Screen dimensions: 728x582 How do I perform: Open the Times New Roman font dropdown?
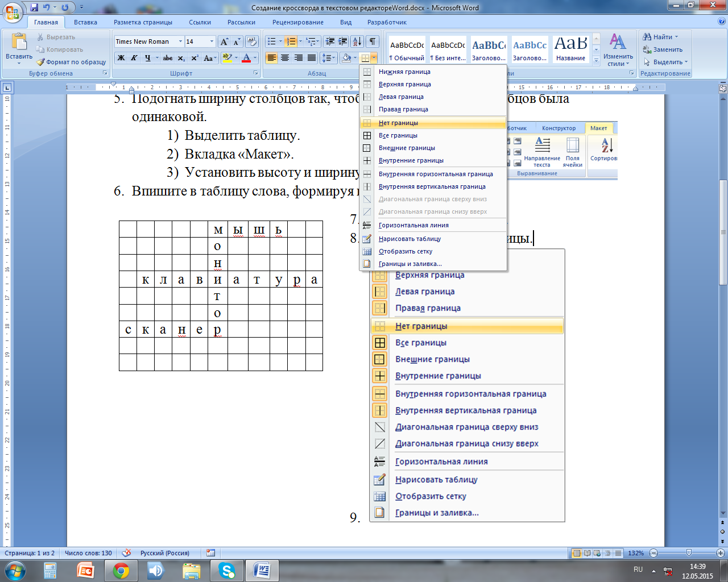tap(181, 41)
